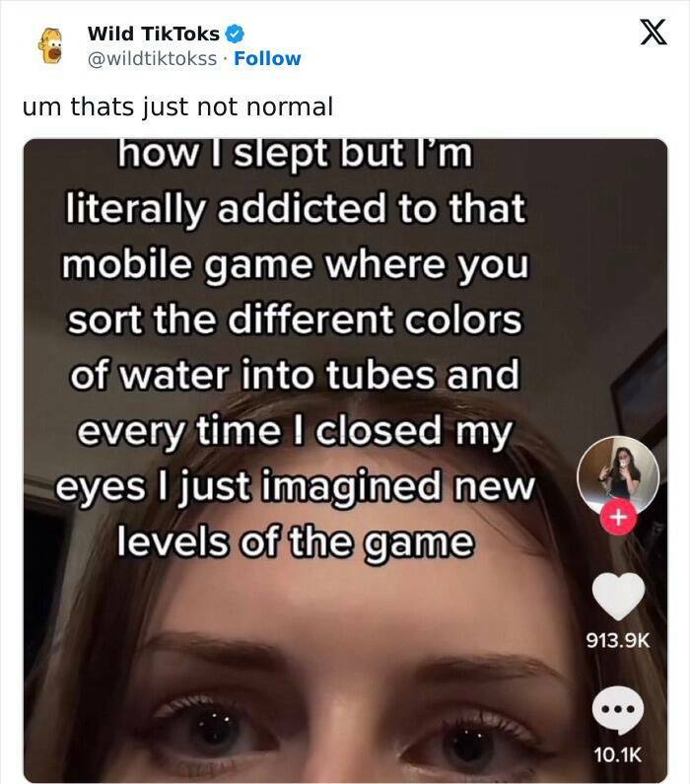The height and width of the screenshot is (784, 690).
Task: Click the caption line 'levels of the game'
Action: tap(296, 542)
